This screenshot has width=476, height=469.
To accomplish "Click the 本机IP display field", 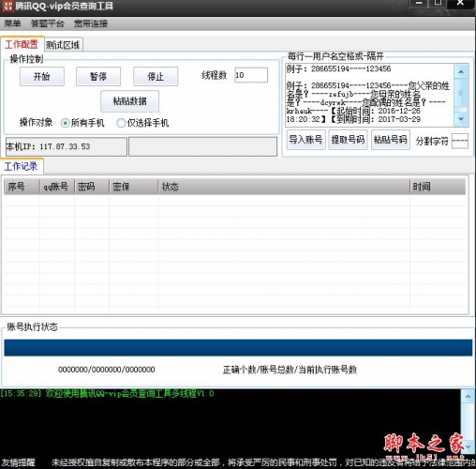I will pyautogui.click(x=67, y=146).
